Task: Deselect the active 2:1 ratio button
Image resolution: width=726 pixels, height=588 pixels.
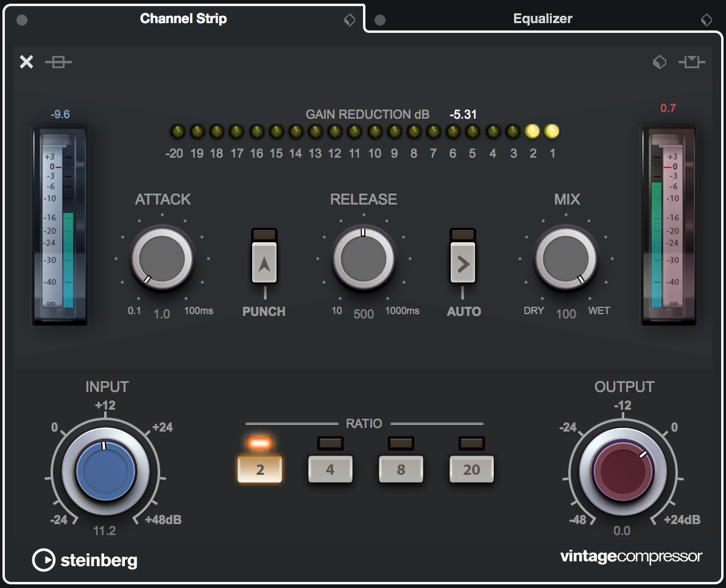Action: [260, 469]
